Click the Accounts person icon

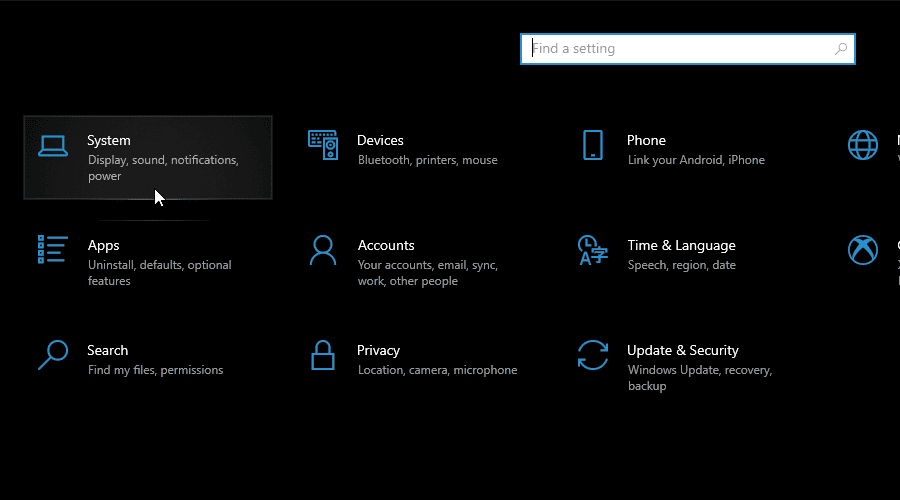click(323, 250)
